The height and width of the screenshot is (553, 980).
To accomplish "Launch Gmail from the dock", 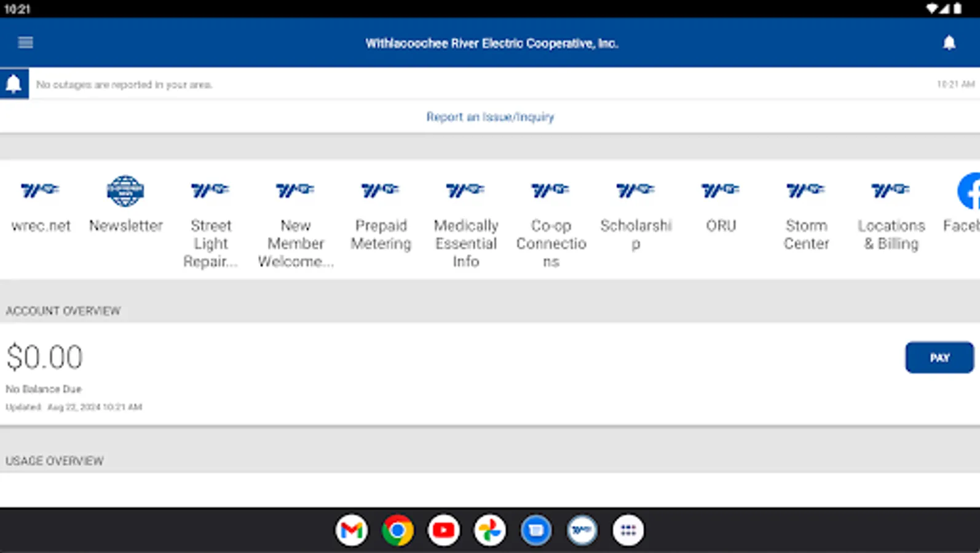I will click(352, 530).
